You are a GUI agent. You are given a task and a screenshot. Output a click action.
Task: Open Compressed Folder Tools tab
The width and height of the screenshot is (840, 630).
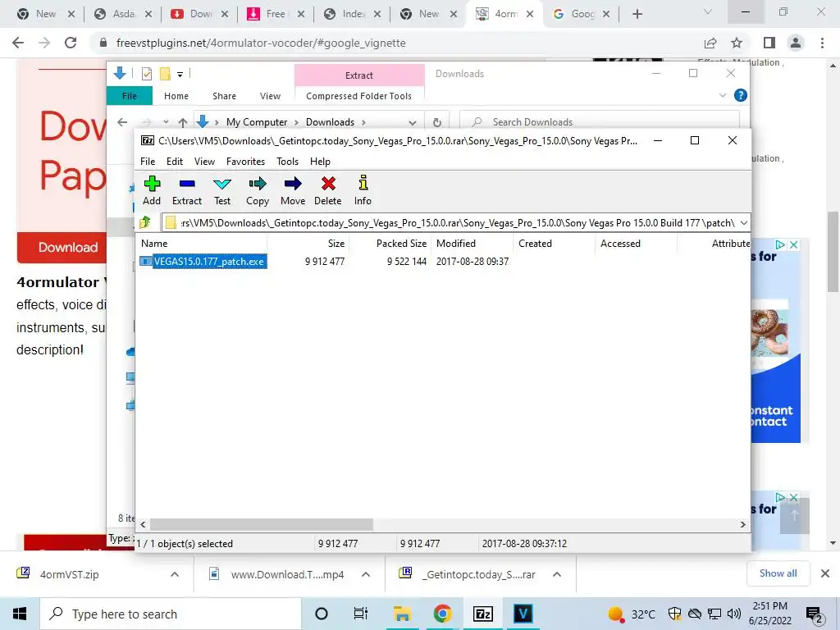point(359,96)
